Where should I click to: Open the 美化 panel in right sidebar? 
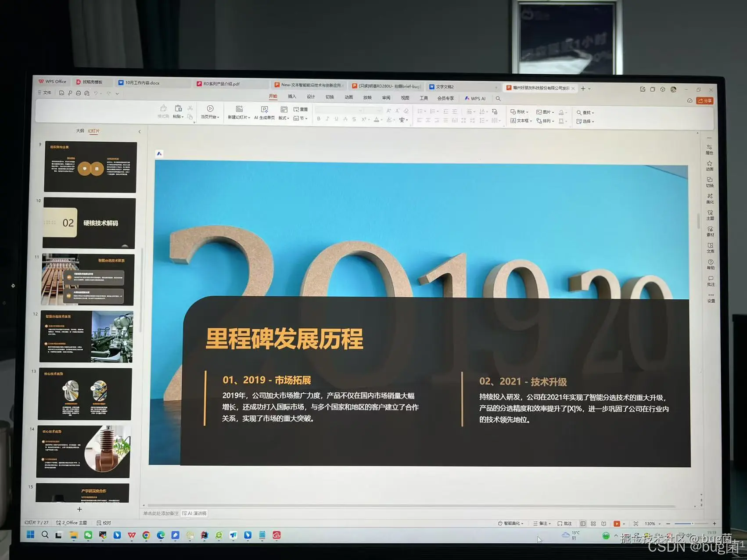point(710,199)
